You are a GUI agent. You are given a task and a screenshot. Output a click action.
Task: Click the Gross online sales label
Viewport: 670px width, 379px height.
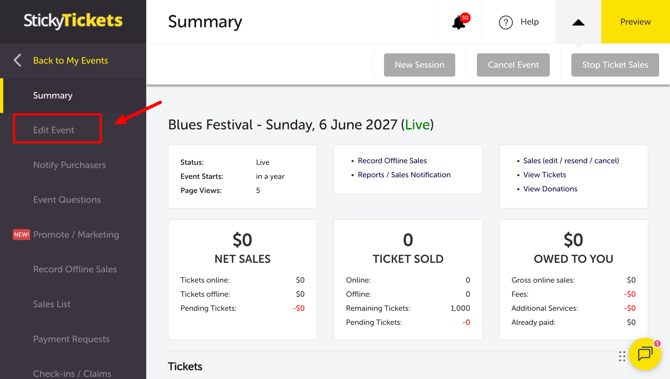[x=543, y=280]
